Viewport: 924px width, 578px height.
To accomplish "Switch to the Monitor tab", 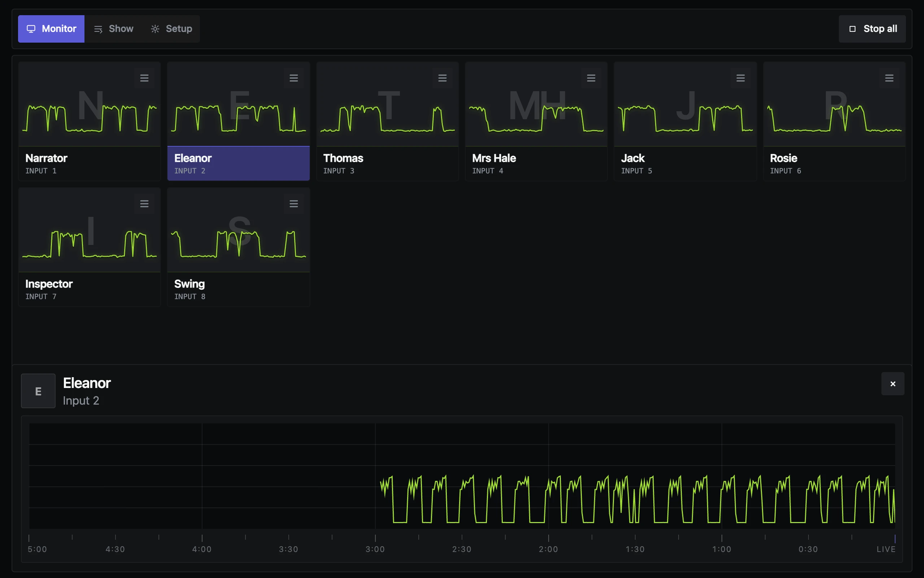I will pyautogui.click(x=51, y=29).
